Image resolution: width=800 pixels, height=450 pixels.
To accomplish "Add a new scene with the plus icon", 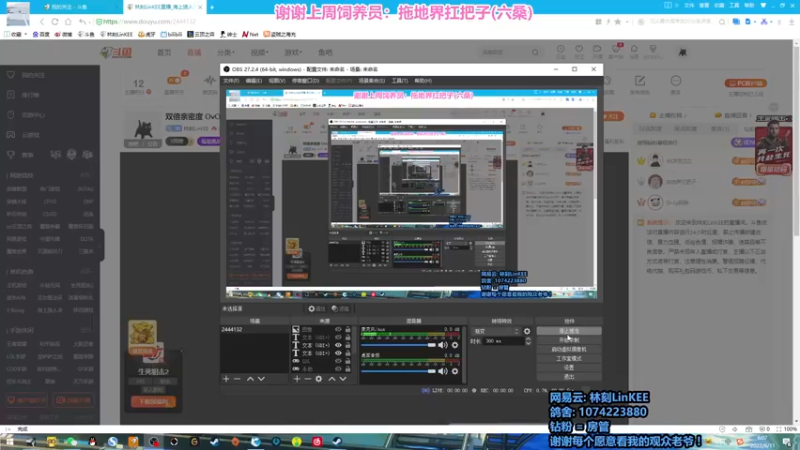I will point(226,379).
